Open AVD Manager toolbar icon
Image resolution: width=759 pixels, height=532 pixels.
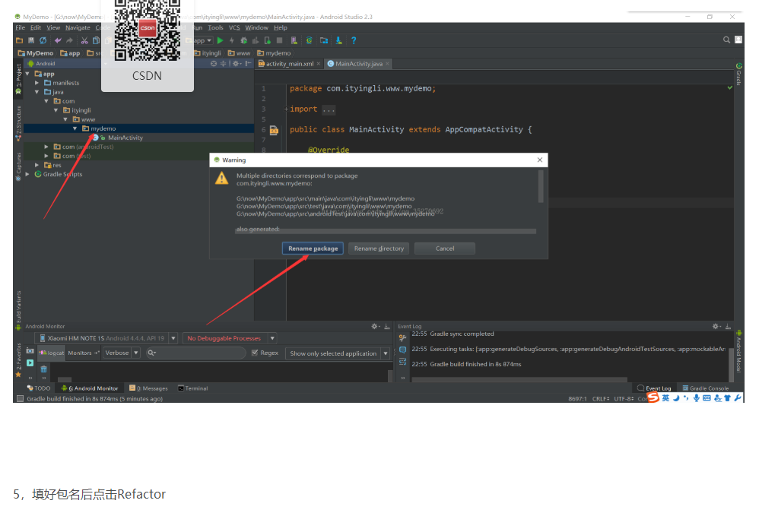pos(294,40)
